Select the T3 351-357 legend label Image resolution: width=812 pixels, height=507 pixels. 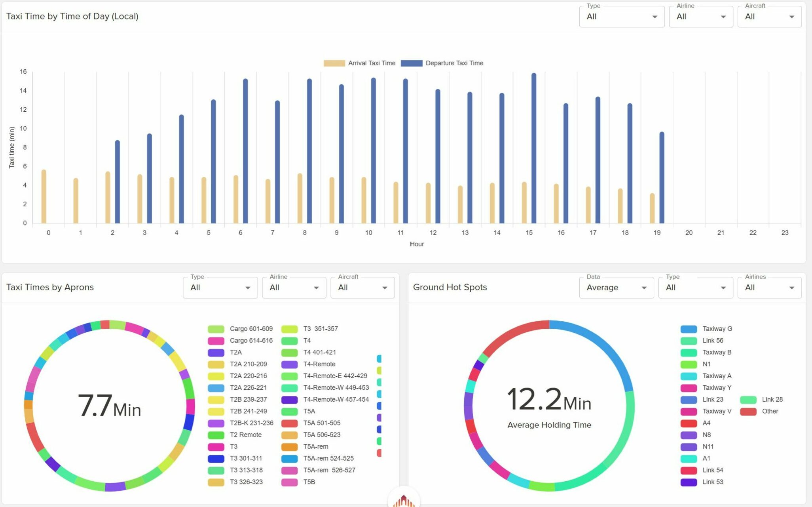coord(321,329)
